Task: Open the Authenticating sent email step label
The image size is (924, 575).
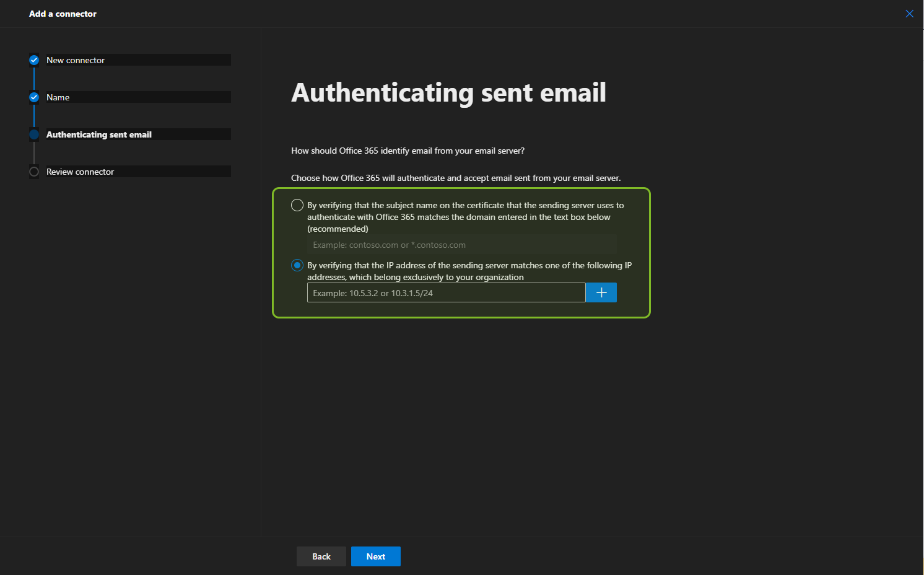Action: click(x=99, y=134)
